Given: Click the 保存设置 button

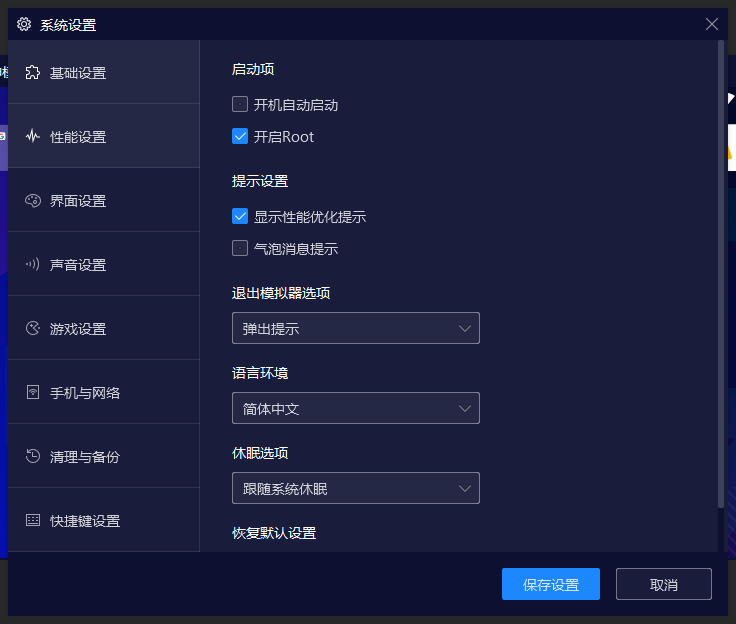Looking at the screenshot, I should [x=551, y=584].
